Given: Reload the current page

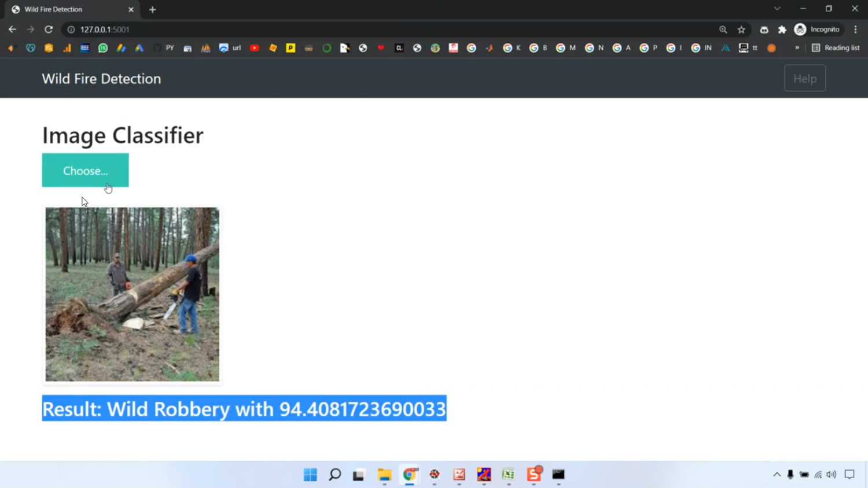Looking at the screenshot, I should click(49, 29).
